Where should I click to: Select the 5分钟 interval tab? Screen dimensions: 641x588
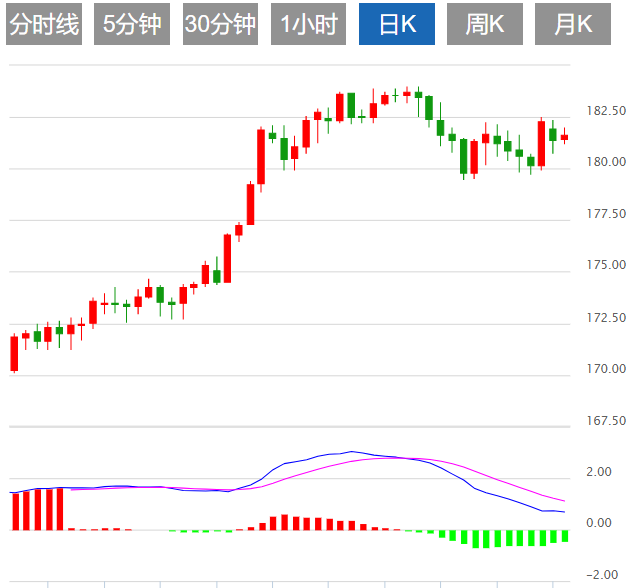(x=132, y=24)
